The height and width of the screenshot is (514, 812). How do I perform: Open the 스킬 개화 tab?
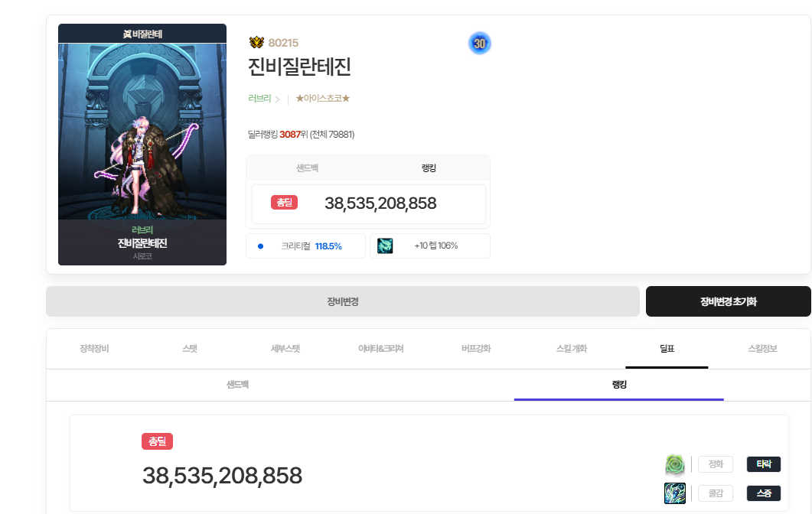pos(571,349)
